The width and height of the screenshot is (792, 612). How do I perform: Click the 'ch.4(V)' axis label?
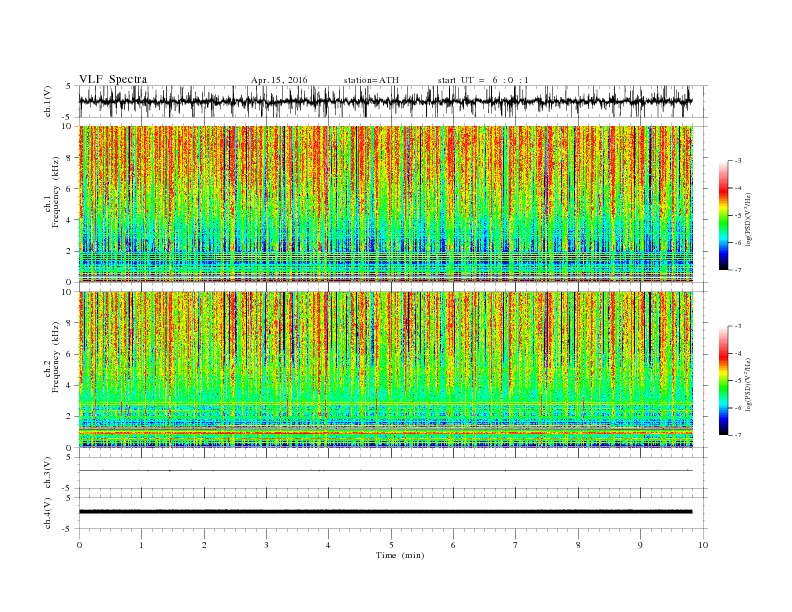click(x=48, y=513)
